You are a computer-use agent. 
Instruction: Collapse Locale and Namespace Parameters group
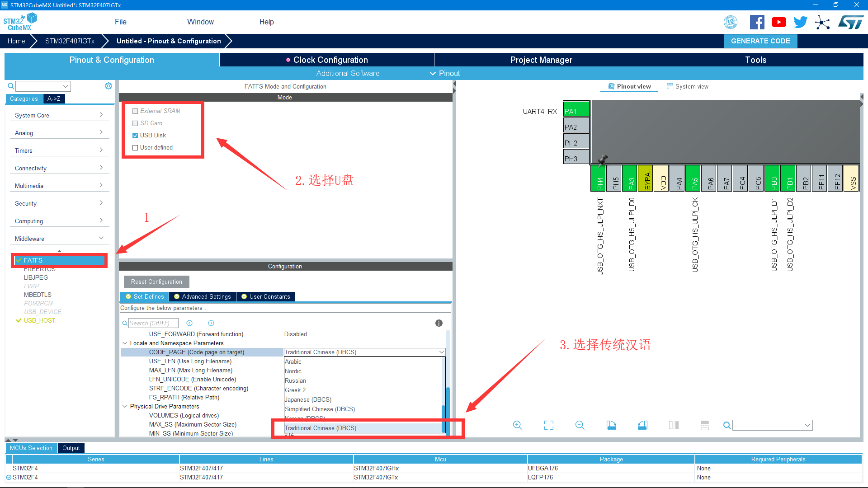pyautogui.click(x=125, y=343)
